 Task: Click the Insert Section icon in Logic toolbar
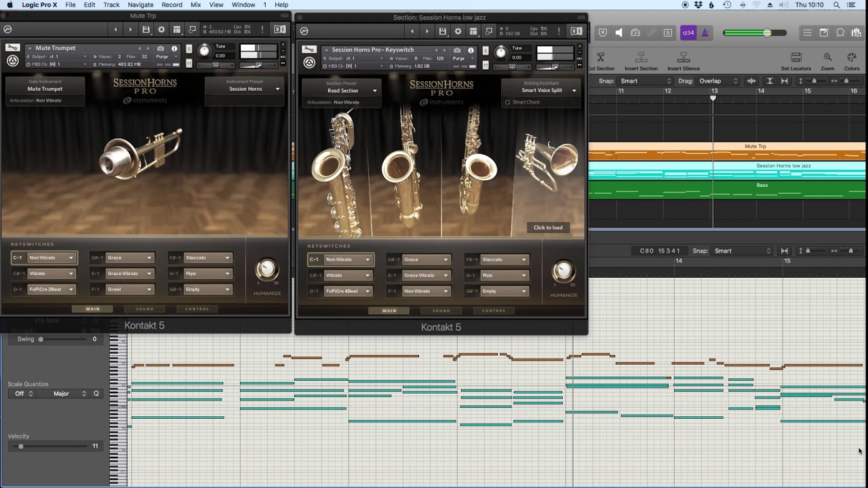pos(641,58)
